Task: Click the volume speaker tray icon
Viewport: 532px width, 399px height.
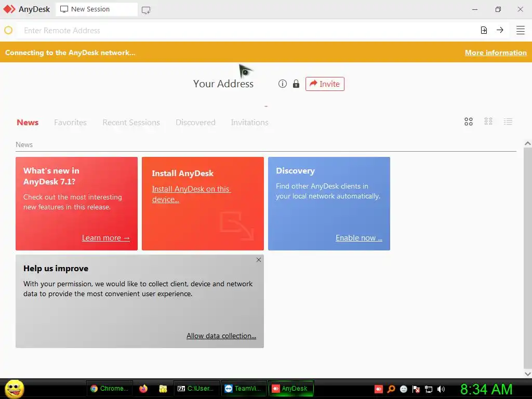Action: (441, 389)
